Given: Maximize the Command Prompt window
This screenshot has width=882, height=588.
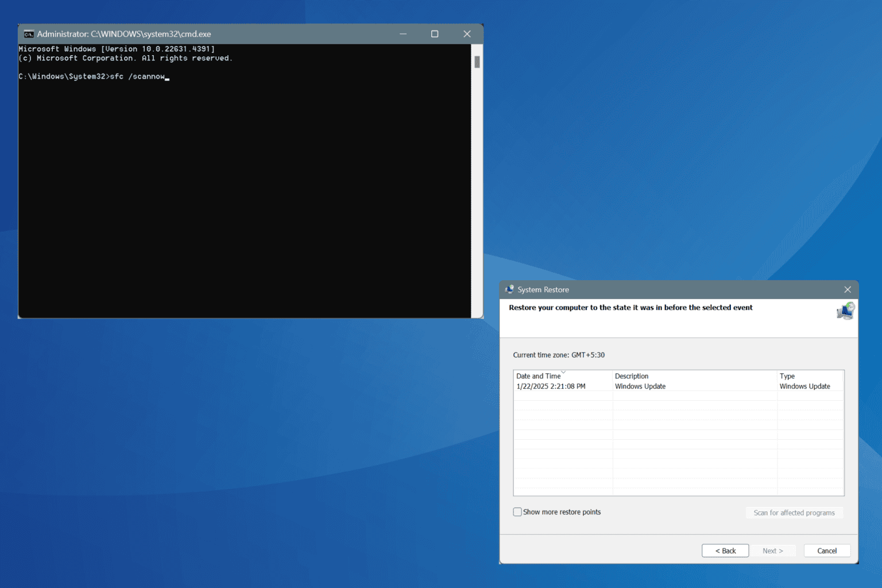Looking at the screenshot, I should pos(435,34).
